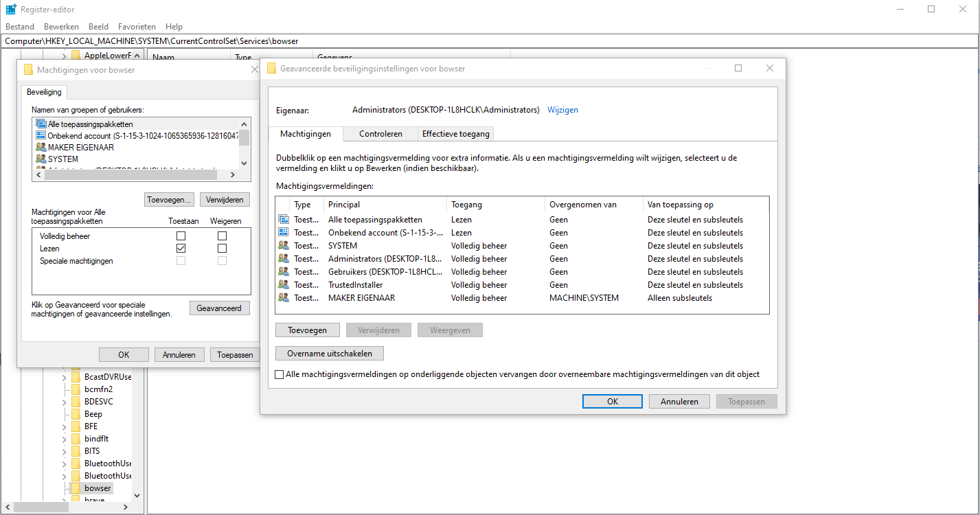Viewport: 980px width, 515px height.
Task: Expand the BcastDVRUse tree key
Action: click(x=65, y=377)
